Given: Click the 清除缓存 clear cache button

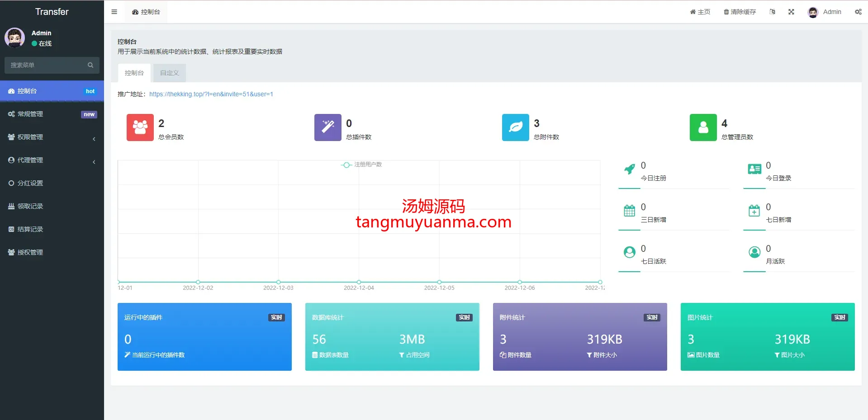Looking at the screenshot, I should coord(740,12).
